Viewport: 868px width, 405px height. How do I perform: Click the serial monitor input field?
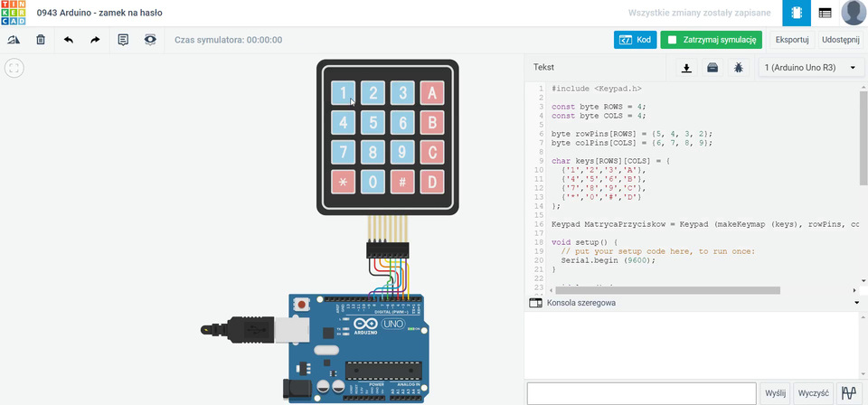(641, 393)
